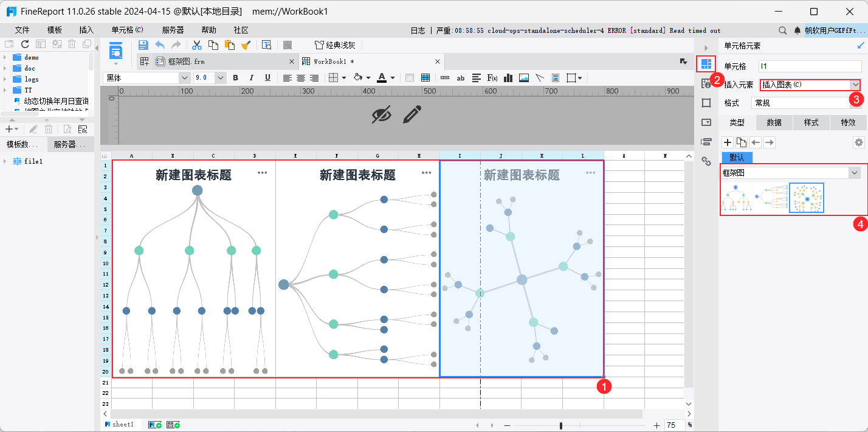
Task: Insert an image into the cell
Action: coord(524,78)
